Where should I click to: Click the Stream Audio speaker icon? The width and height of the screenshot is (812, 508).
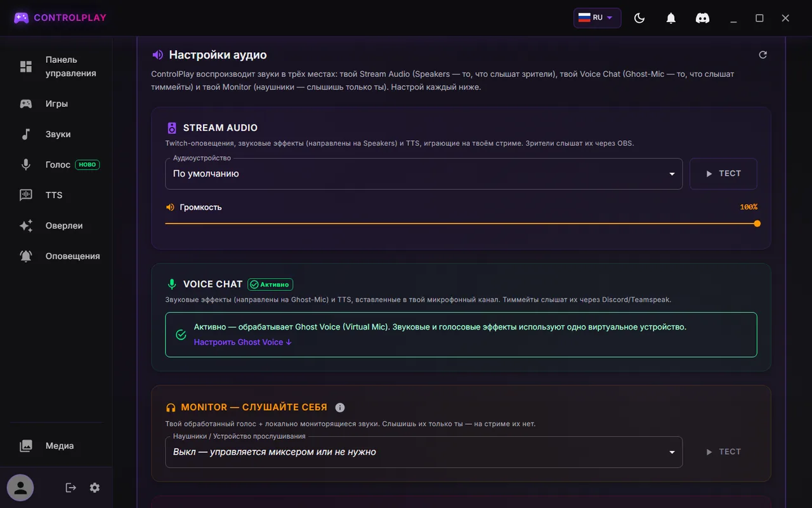(x=172, y=128)
